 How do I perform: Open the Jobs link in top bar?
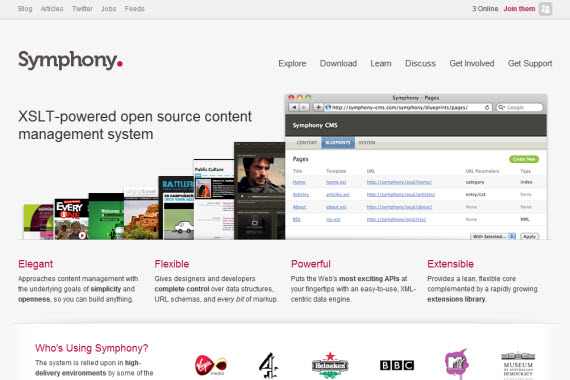pos(109,9)
